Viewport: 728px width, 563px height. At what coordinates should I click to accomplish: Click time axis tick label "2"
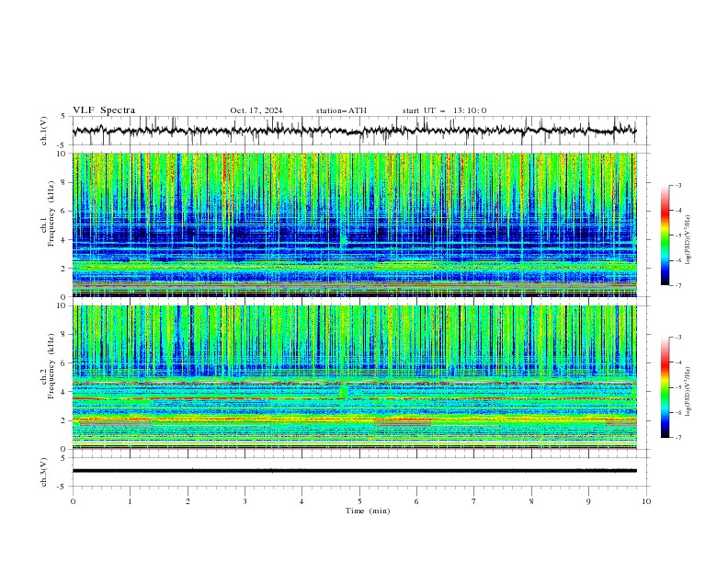coord(188,501)
